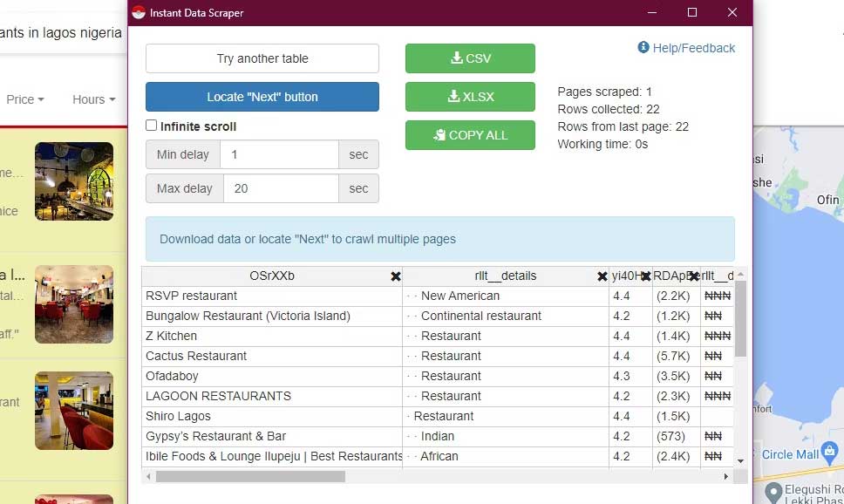
Task: Click the table's horizontal scrollbar thumb
Action: [x=250, y=477]
